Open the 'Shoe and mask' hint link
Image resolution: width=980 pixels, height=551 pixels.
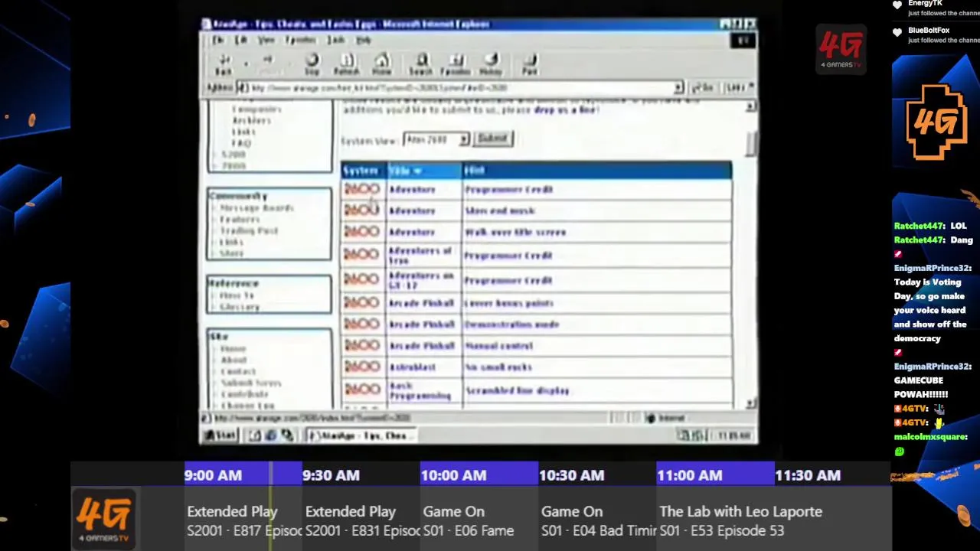point(500,210)
